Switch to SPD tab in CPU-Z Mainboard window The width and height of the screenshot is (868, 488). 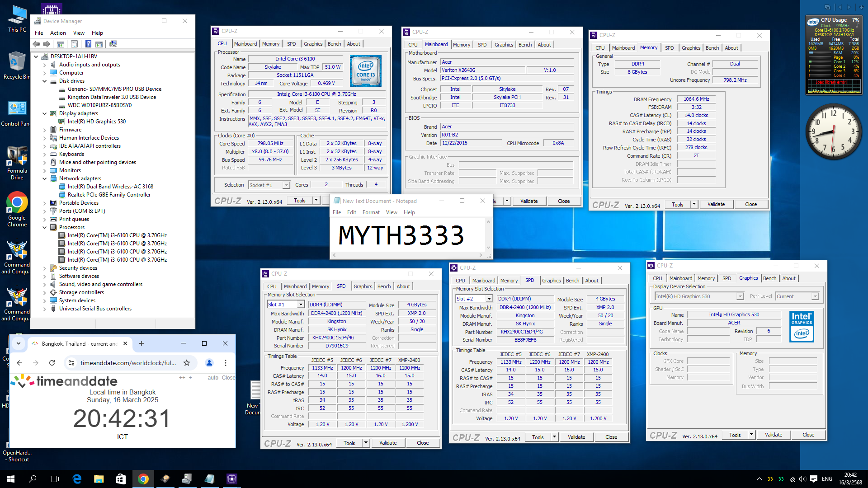click(482, 45)
